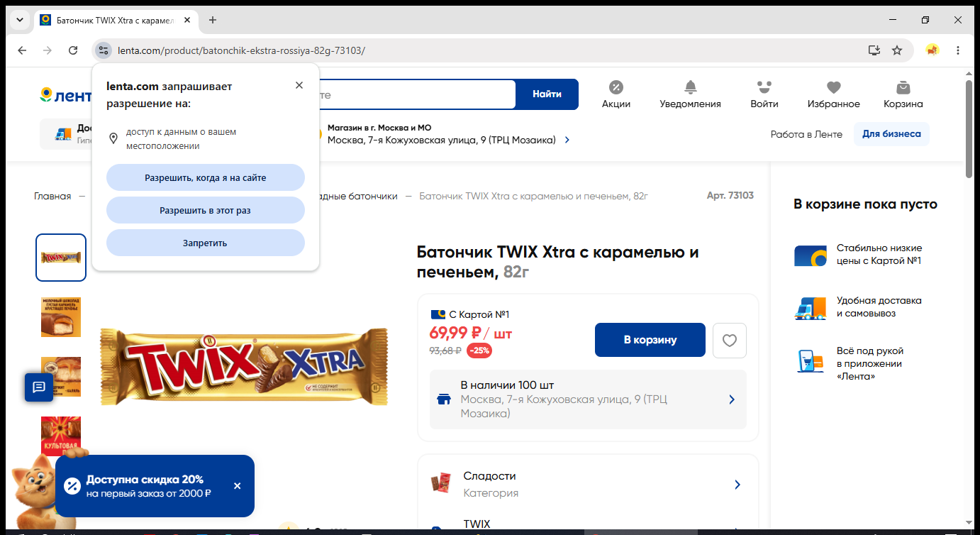The width and height of the screenshot is (980, 535).
Task: Open the chat support button
Action: pyautogui.click(x=39, y=387)
